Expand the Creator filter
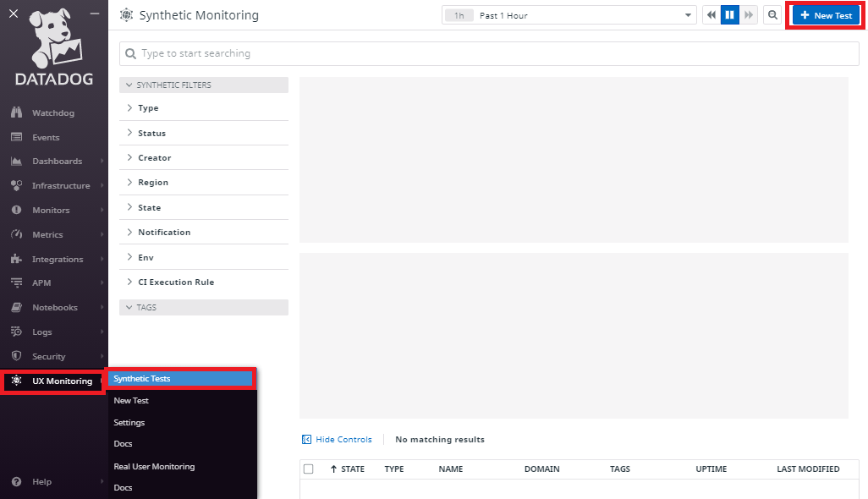This screenshot has width=868, height=499. pyautogui.click(x=204, y=157)
